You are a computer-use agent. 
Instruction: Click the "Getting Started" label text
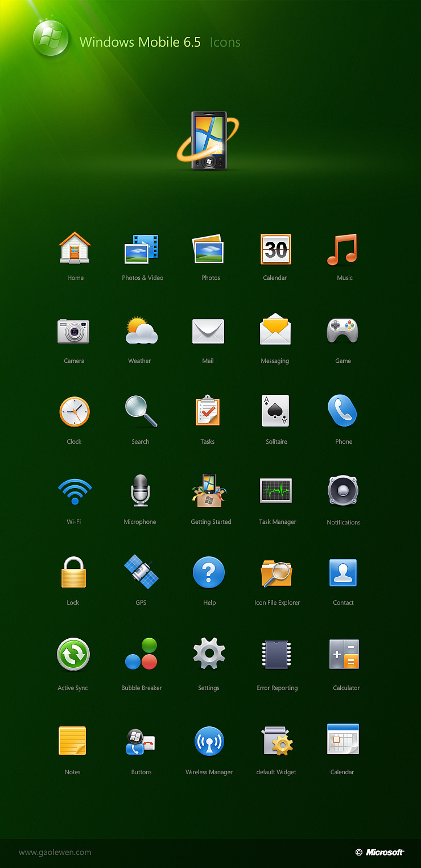click(x=211, y=522)
